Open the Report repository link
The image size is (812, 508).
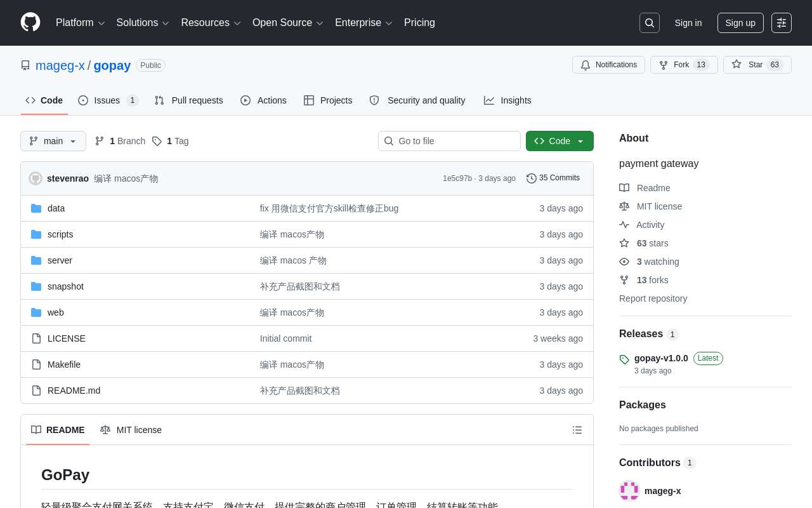point(653,298)
